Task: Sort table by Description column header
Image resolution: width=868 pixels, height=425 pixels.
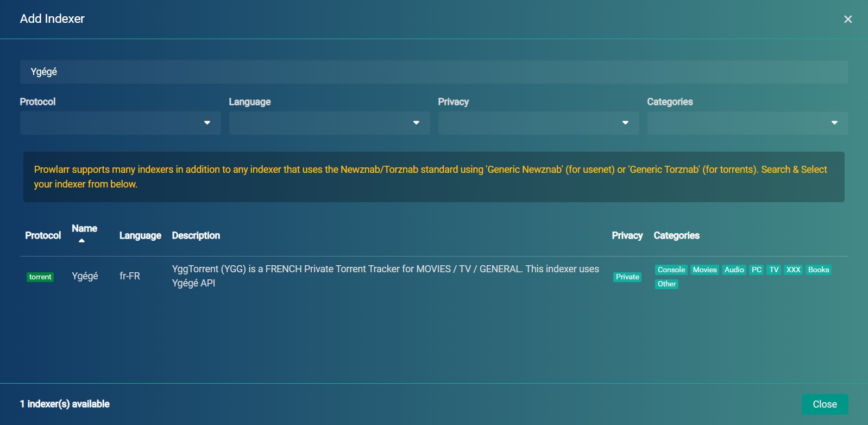Action: coord(196,235)
